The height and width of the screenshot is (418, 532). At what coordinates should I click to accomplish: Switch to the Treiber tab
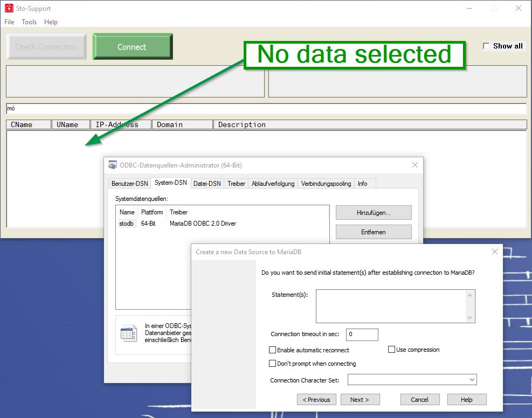[236, 184]
